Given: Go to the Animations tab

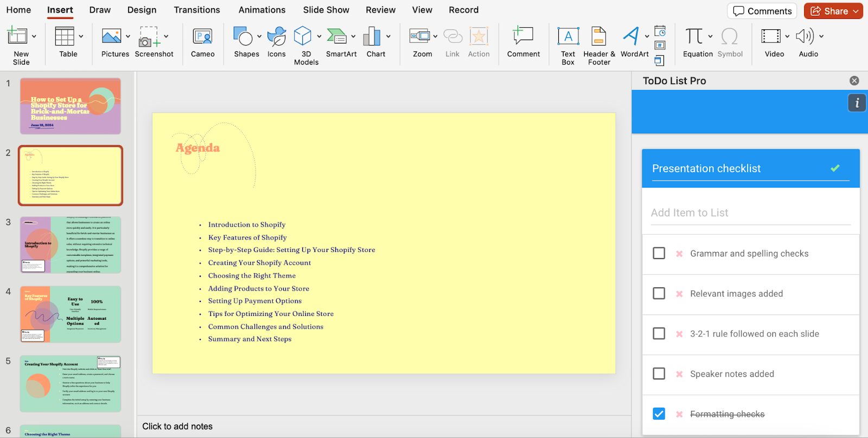Looking at the screenshot, I should (262, 10).
